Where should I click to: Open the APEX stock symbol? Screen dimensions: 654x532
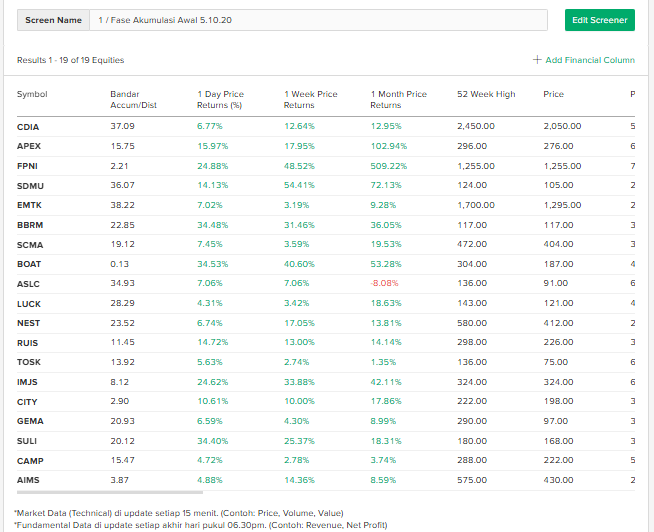29,146
